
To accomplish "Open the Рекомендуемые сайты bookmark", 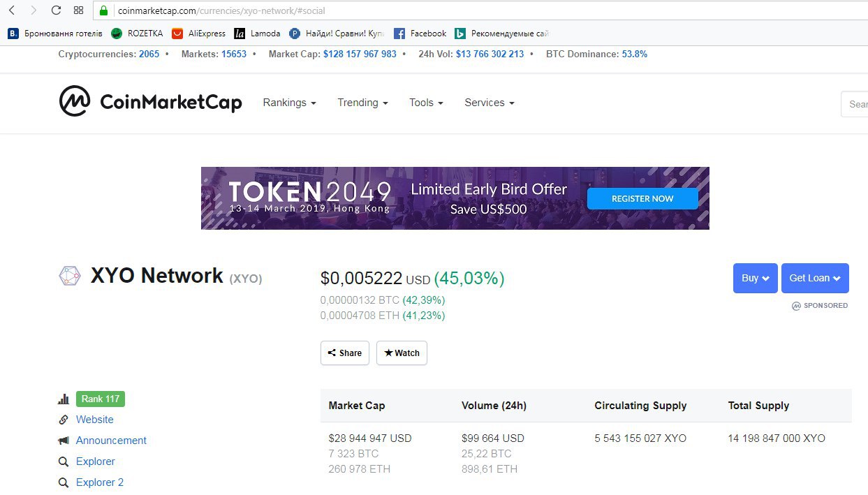I will point(502,34).
